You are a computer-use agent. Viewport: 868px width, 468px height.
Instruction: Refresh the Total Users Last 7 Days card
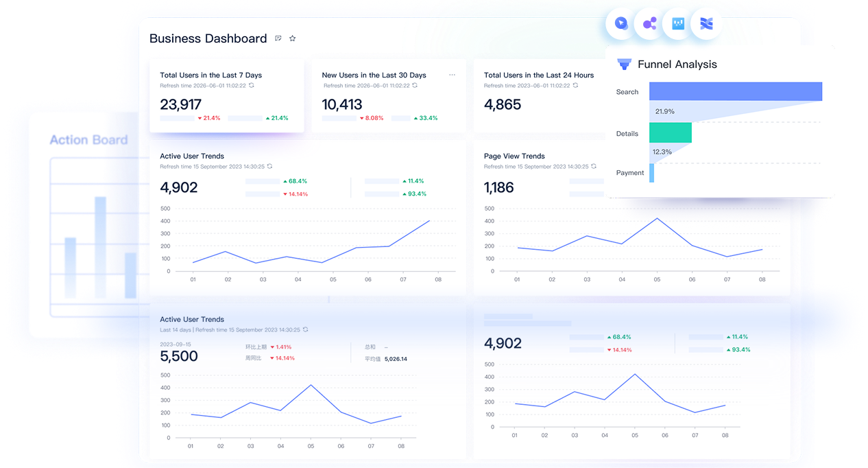[x=252, y=86]
